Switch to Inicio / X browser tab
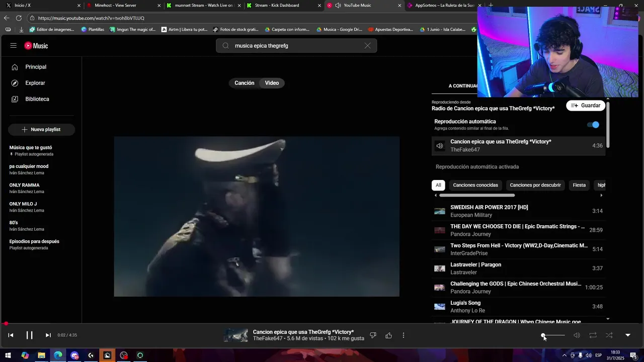Viewport: 644px width, 362px height. (42, 6)
